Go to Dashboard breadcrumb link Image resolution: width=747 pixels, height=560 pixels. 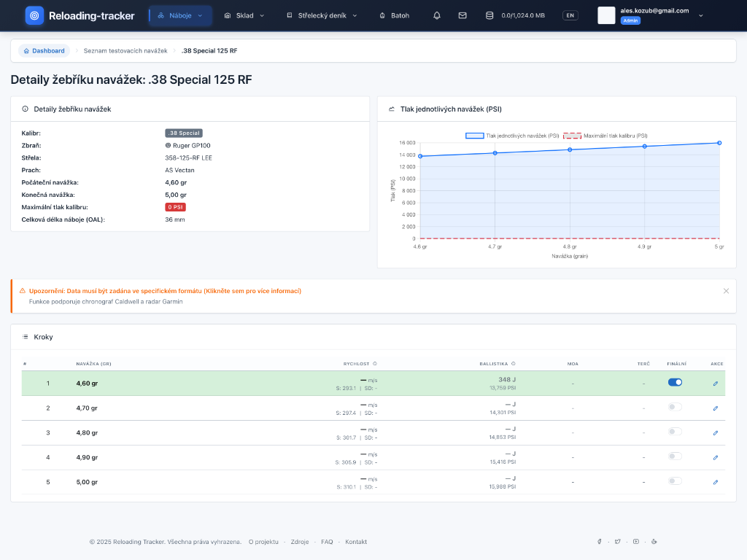pyautogui.click(x=44, y=51)
